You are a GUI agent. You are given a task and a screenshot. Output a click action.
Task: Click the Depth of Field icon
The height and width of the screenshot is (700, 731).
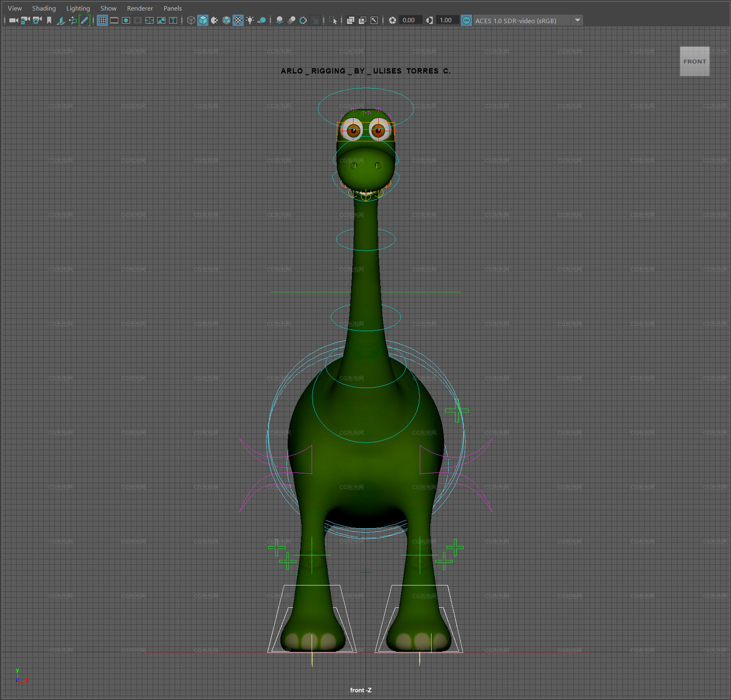coord(315,20)
